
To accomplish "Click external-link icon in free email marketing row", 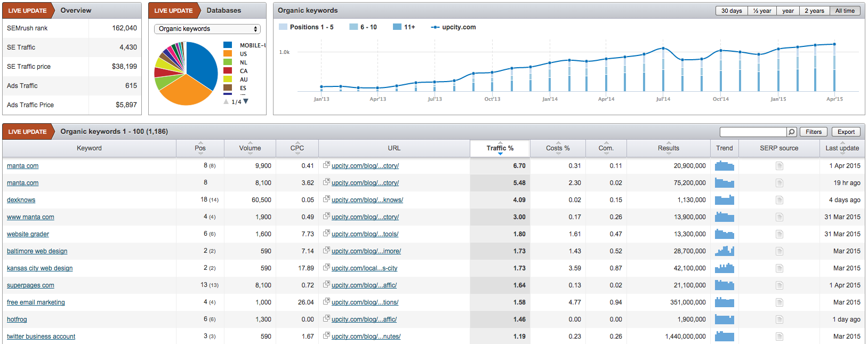I will (326, 301).
